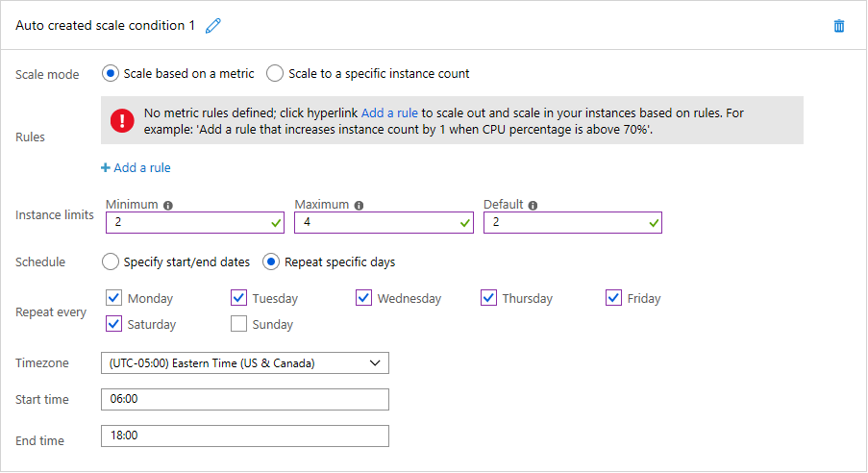Uncheck the Monday checkbox
The width and height of the screenshot is (868, 473).
coord(113,298)
